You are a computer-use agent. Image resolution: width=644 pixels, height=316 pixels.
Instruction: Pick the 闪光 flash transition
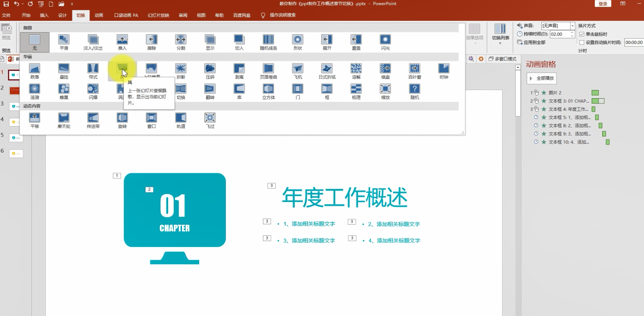385,42
